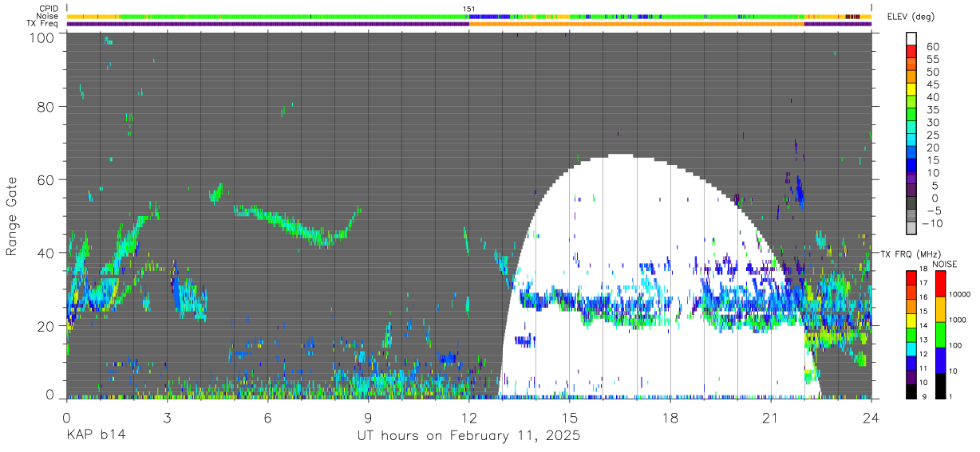Click the 60 label on the ELEV color bar
Image resolution: width=980 pixels, height=452 pixels.
(x=932, y=47)
